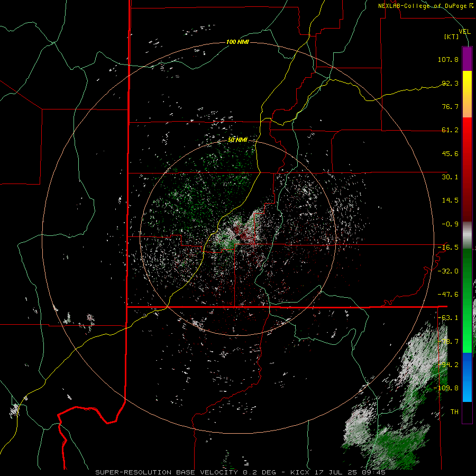
Task: Click the VEL legend title
Action: (464, 32)
